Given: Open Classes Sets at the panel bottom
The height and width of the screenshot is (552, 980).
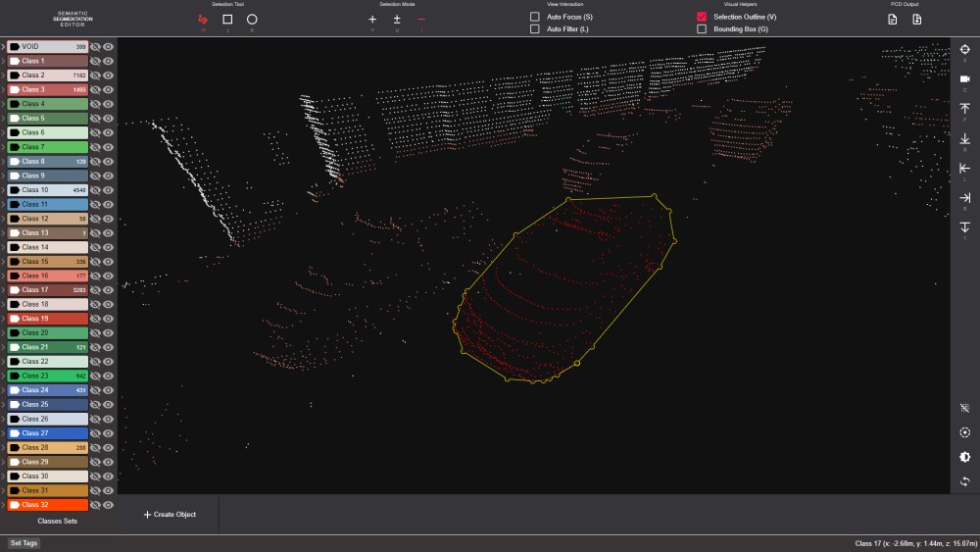Looking at the screenshot, I should click(59, 521).
